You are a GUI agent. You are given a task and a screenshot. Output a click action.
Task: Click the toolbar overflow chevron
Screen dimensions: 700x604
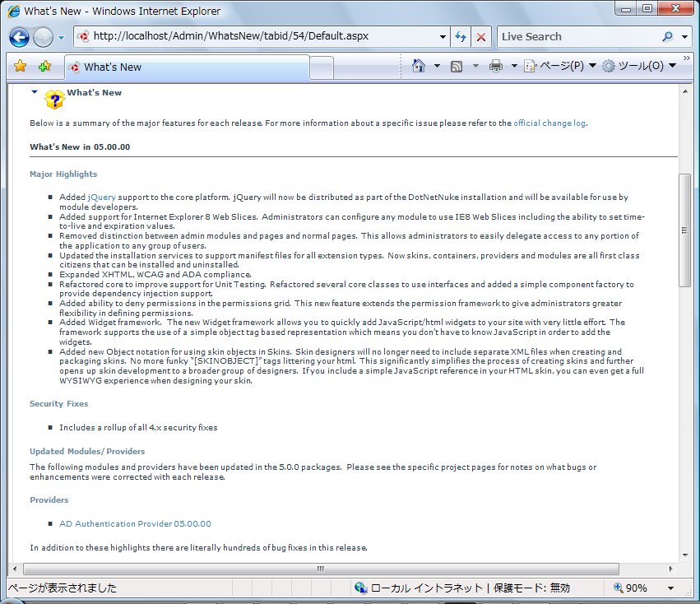(x=687, y=58)
